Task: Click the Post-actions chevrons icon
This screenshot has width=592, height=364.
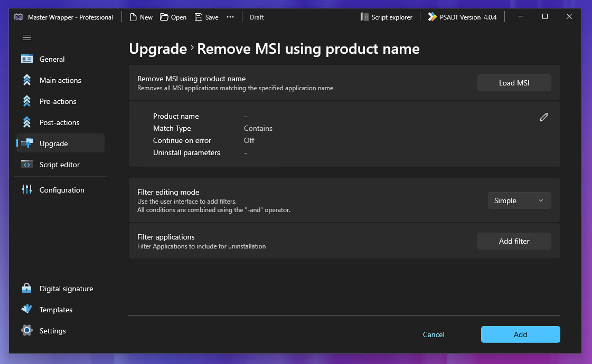Action: (x=27, y=122)
